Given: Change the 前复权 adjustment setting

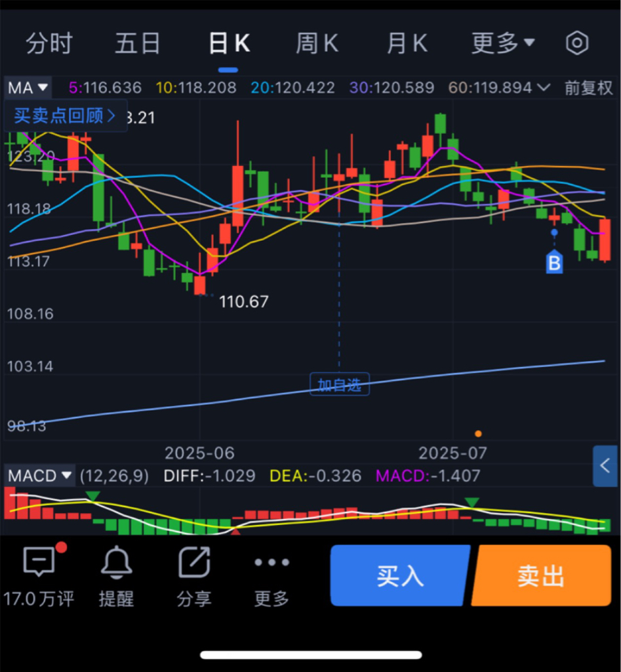Looking at the screenshot, I should (x=588, y=88).
